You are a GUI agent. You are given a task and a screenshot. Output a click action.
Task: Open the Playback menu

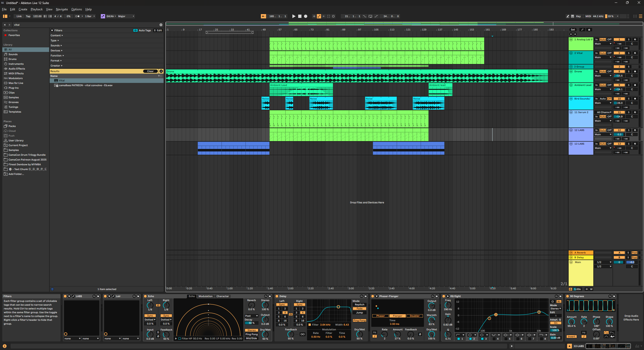(x=37, y=9)
